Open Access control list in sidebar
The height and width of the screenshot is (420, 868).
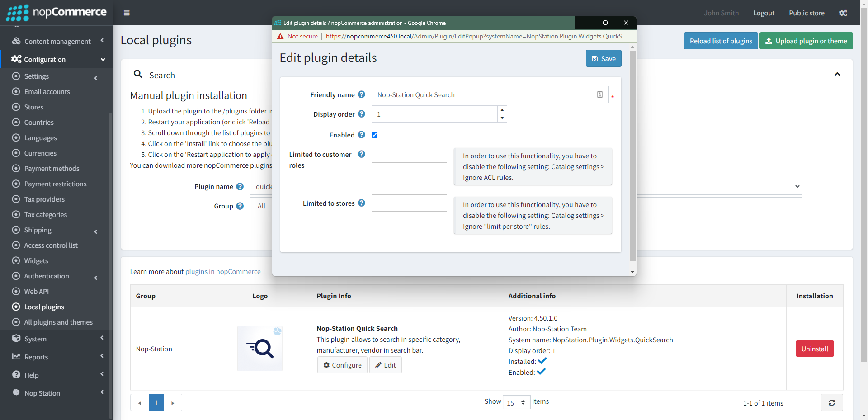pyautogui.click(x=51, y=245)
